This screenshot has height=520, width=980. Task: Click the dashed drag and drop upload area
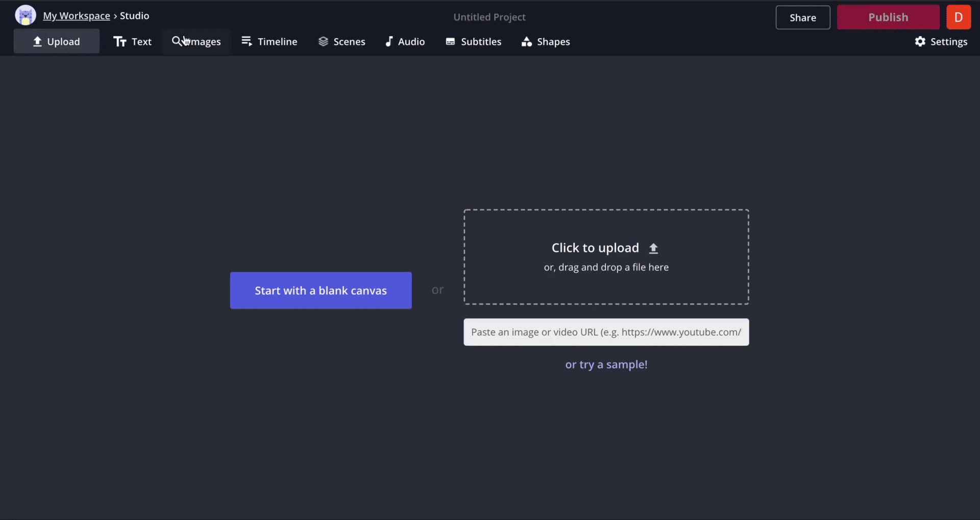pyautogui.click(x=606, y=286)
